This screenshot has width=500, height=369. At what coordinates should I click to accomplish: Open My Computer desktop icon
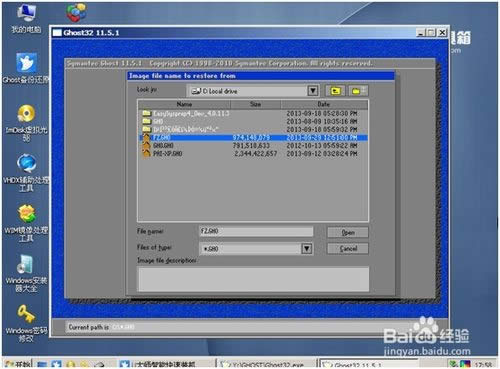(x=26, y=19)
